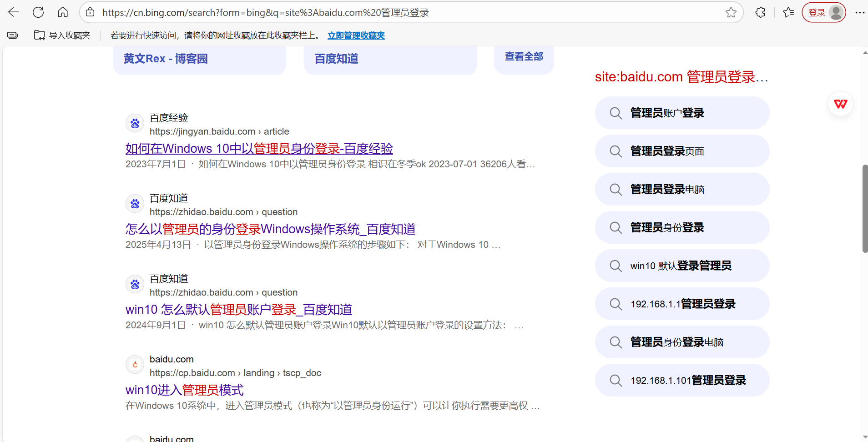The height and width of the screenshot is (442, 868).
Task: Click the 百度经验 favicon icon
Action: (x=135, y=123)
